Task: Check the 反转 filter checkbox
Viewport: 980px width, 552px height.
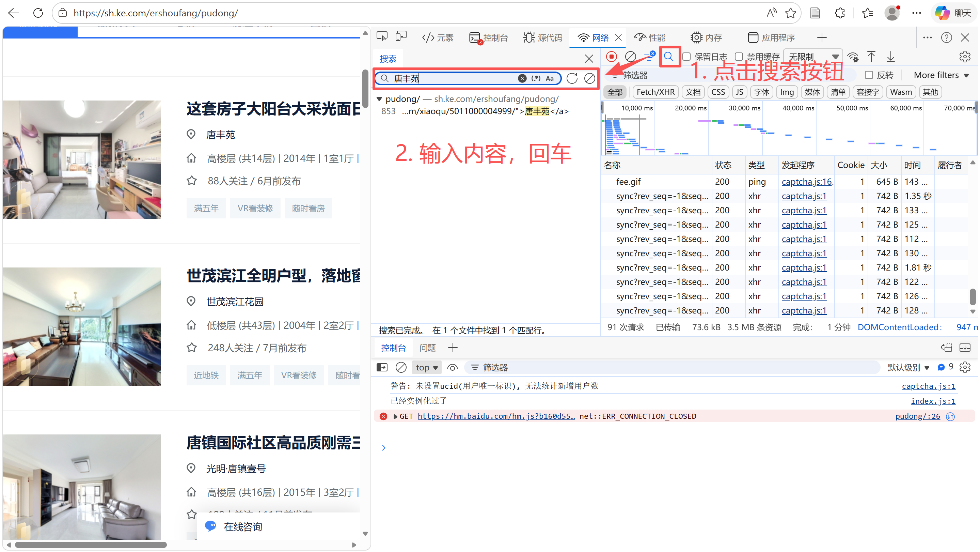Action: (x=869, y=75)
